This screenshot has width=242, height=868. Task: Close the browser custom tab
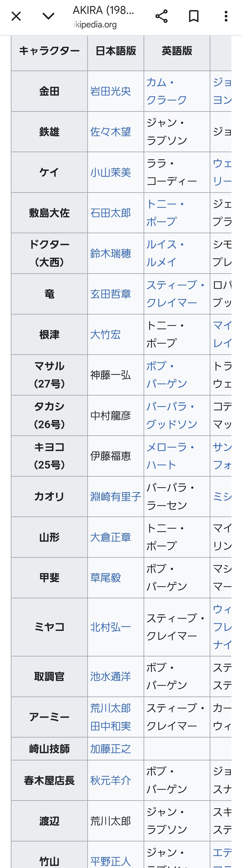pos(16,16)
